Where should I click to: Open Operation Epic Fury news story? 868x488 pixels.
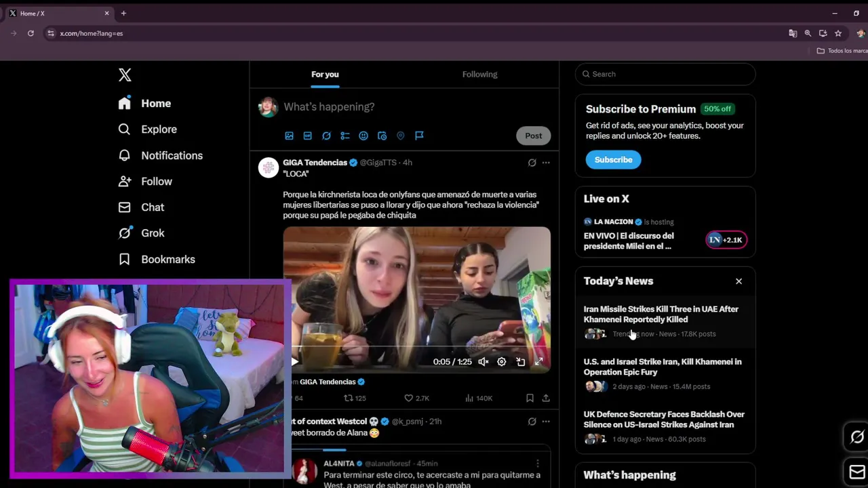[665, 374]
